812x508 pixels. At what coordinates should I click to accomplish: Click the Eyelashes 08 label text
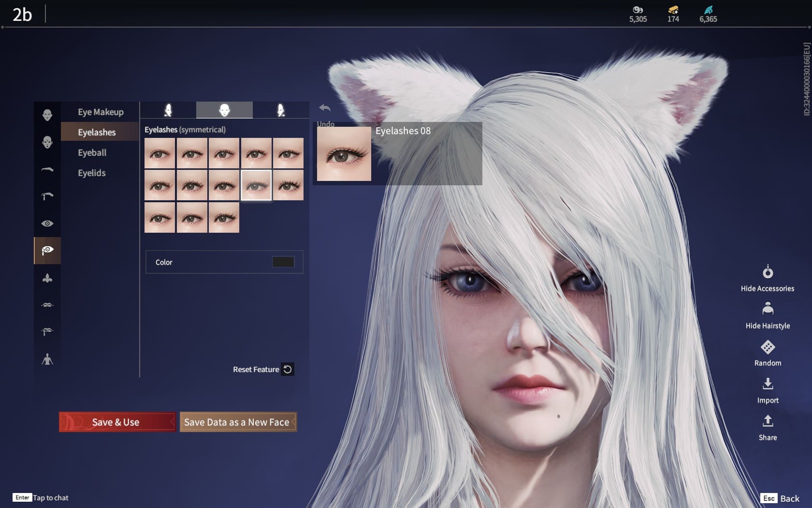pyautogui.click(x=403, y=131)
